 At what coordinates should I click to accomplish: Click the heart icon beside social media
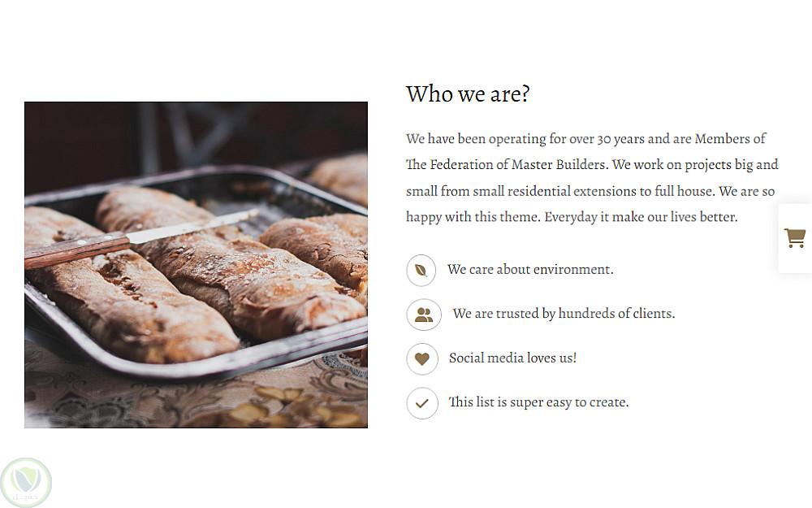pyautogui.click(x=421, y=358)
